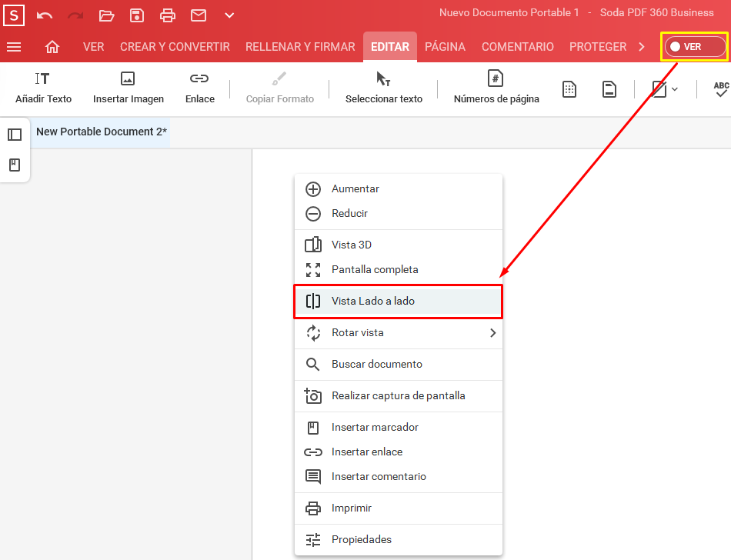Choose Aumentar in context menu
This screenshot has width=731, height=560.
398,188
